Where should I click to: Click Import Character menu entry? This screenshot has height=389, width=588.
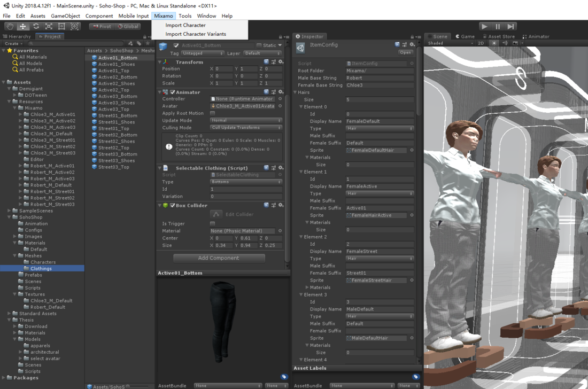click(x=185, y=25)
